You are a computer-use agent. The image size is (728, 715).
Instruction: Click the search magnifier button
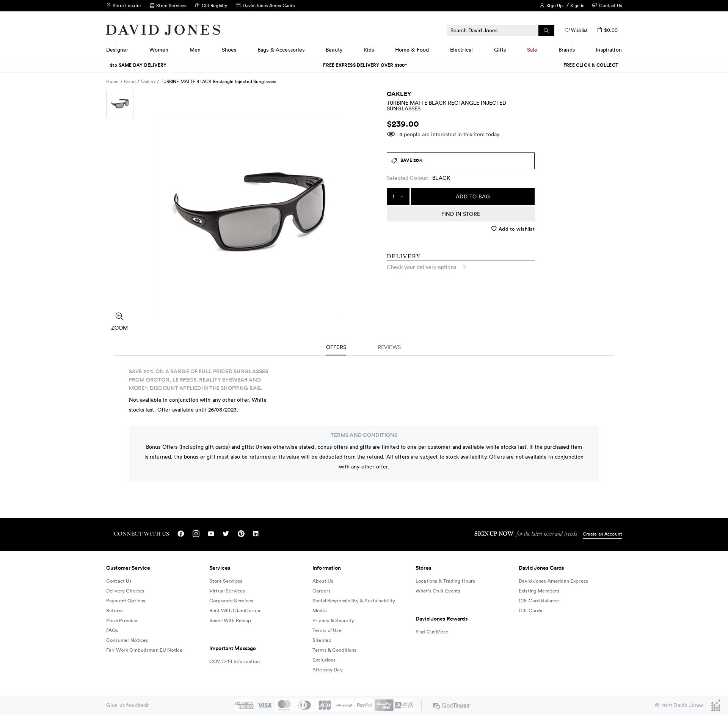point(546,30)
